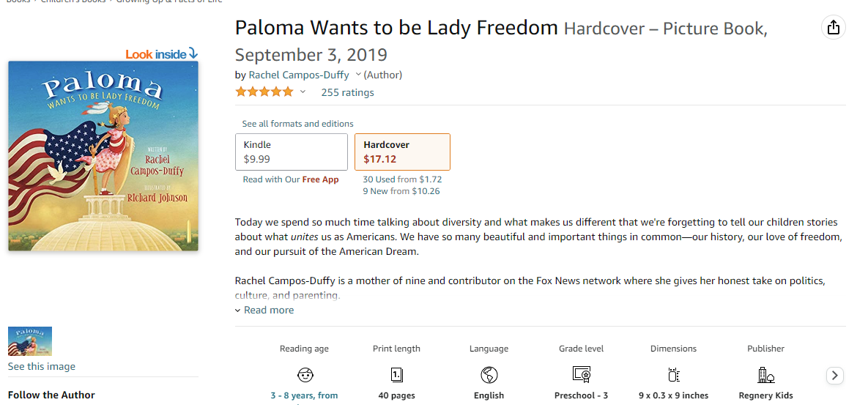Click the Publisher building icon
868x405 pixels.
pos(766,375)
